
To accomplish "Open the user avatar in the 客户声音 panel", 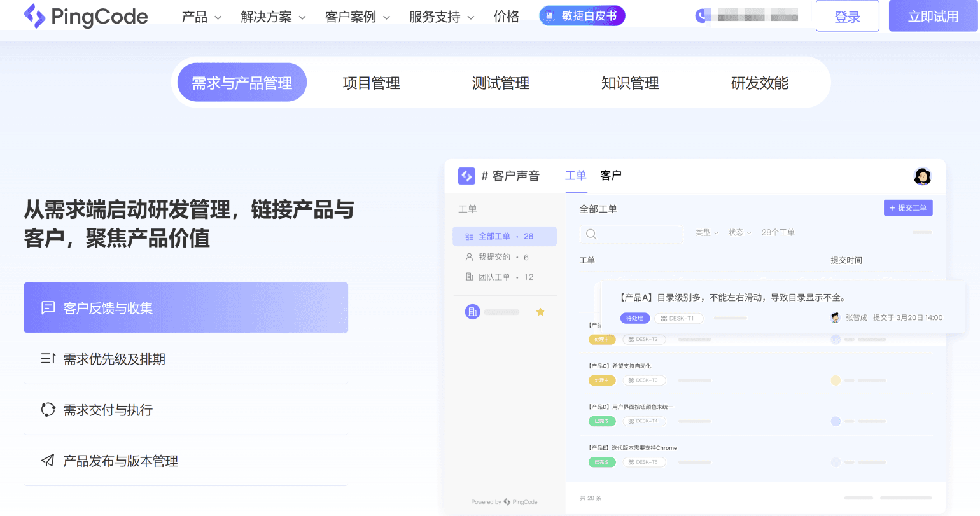I will coord(922,176).
